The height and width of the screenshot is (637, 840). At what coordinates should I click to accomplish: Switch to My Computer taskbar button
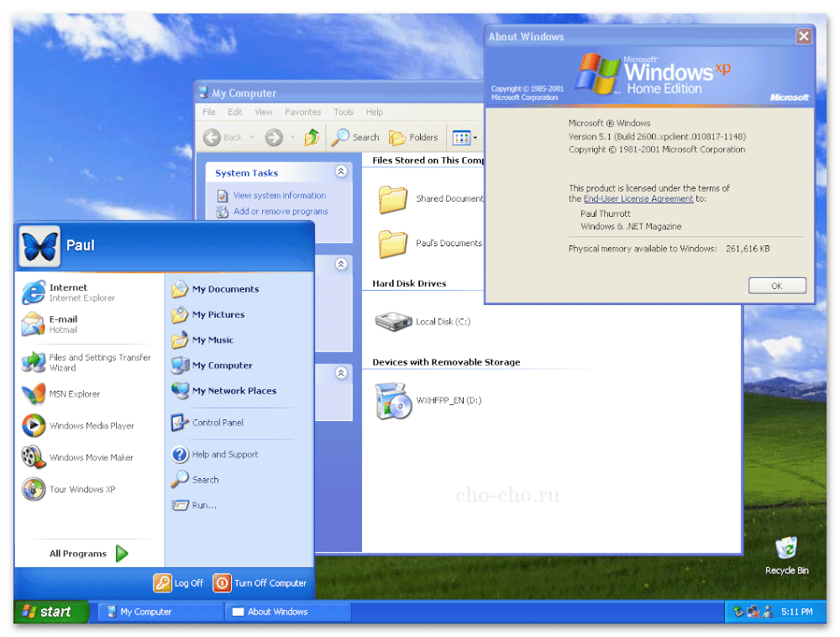pos(160,612)
